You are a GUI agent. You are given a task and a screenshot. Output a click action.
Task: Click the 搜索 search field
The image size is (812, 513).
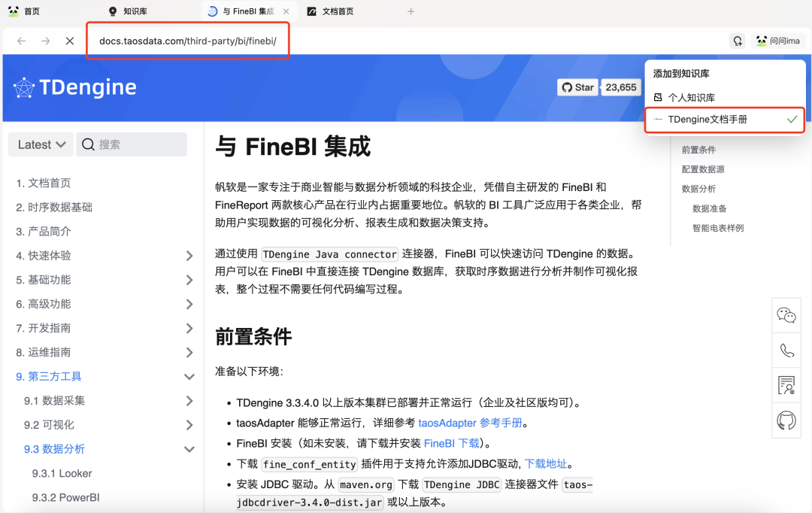132,144
